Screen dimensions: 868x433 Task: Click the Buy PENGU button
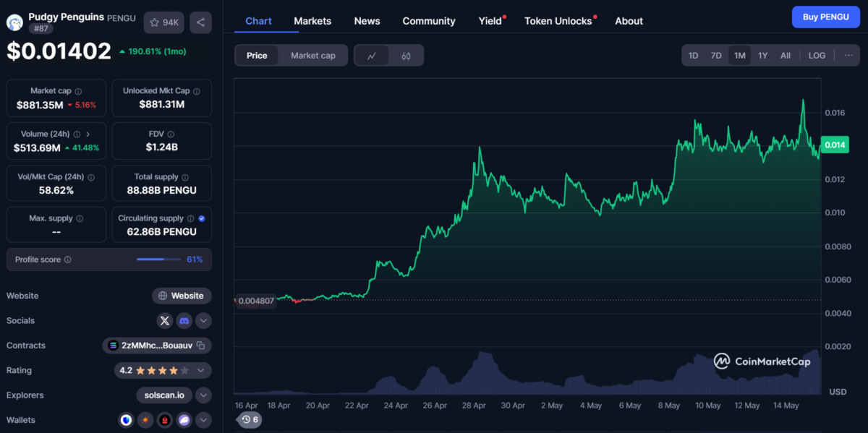[826, 17]
